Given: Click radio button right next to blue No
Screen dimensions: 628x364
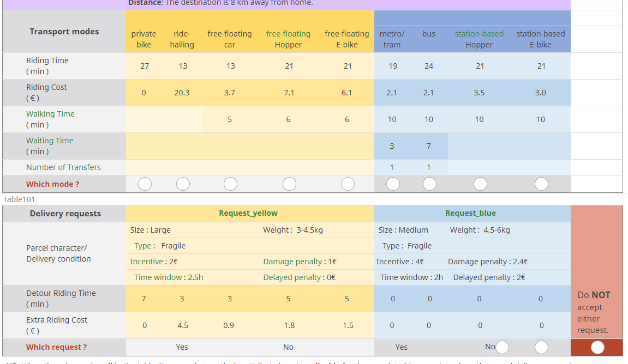Looking at the screenshot, I should coord(502,347).
